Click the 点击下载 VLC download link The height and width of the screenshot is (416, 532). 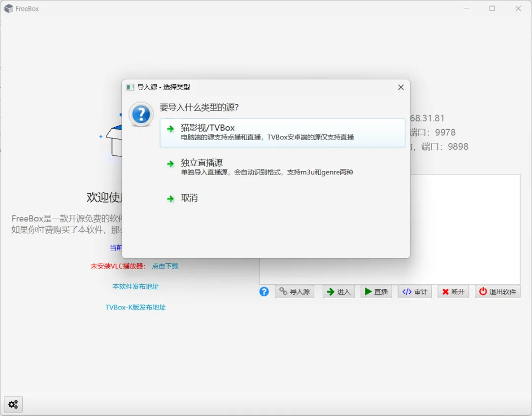pyautogui.click(x=165, y=266)
